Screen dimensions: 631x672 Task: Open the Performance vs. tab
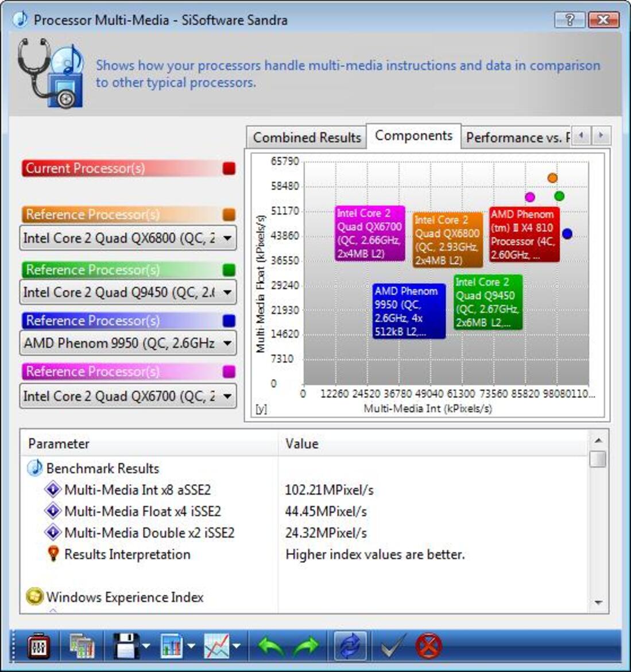pyautogui.click(x=517, y=138)
